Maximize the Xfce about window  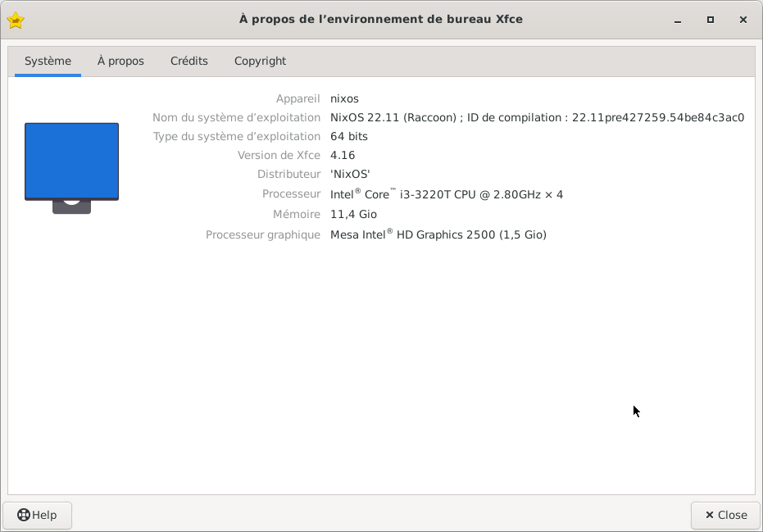pos(711,20)
